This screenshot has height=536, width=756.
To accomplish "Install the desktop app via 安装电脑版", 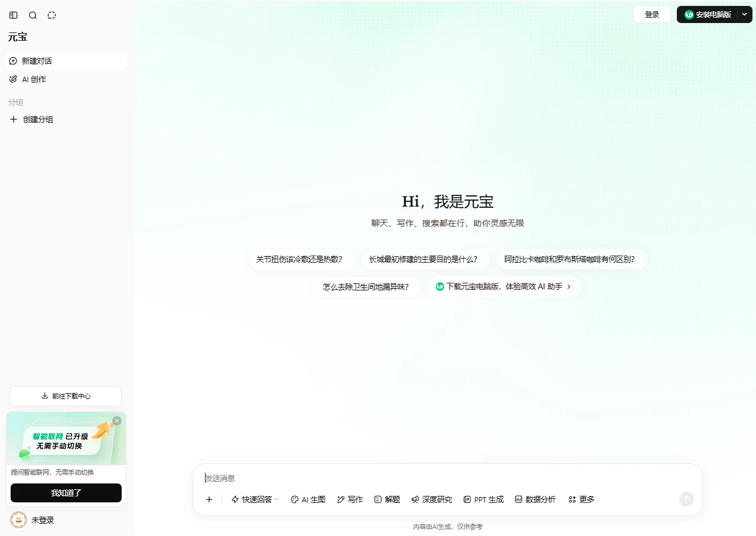I will point(707,15).
